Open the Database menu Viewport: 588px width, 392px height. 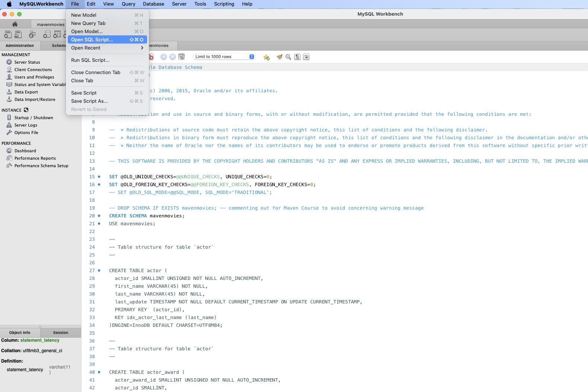click(x=153, y=4)
